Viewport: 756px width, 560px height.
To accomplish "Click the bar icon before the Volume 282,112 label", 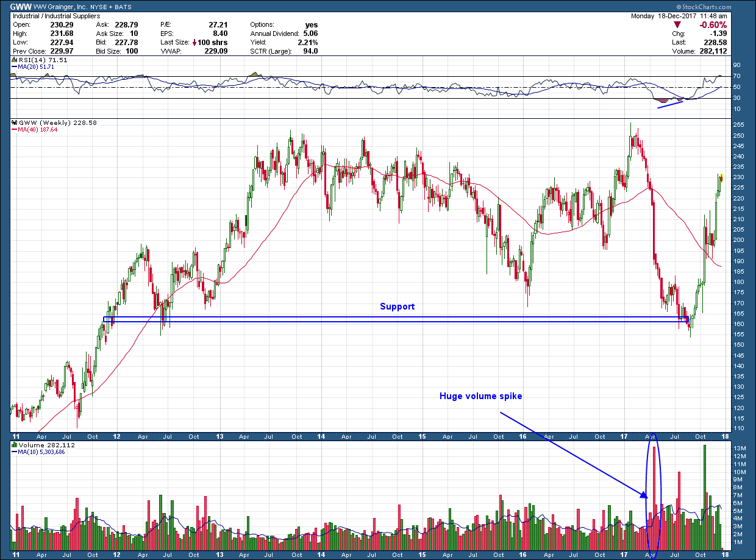I will coord(13,445).
